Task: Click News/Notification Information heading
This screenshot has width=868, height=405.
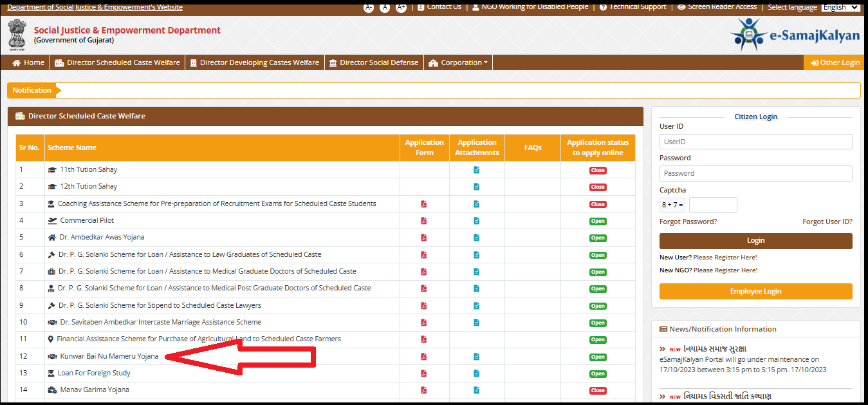Action: coord(723,329)
